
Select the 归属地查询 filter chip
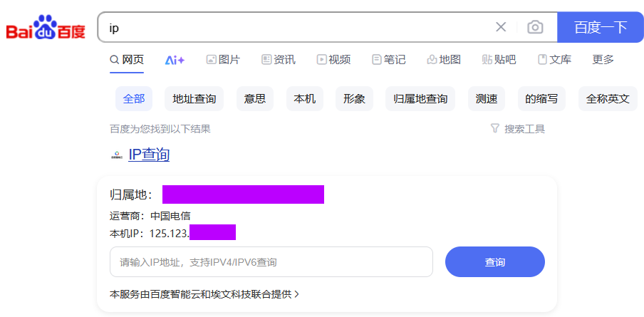[420, 99]
